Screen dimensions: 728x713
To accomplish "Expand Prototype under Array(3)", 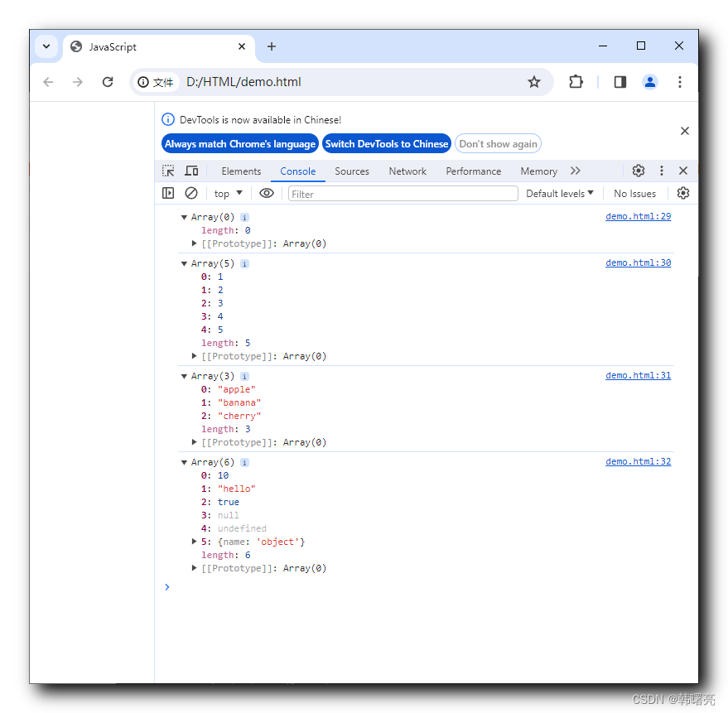I will [194, 442].
